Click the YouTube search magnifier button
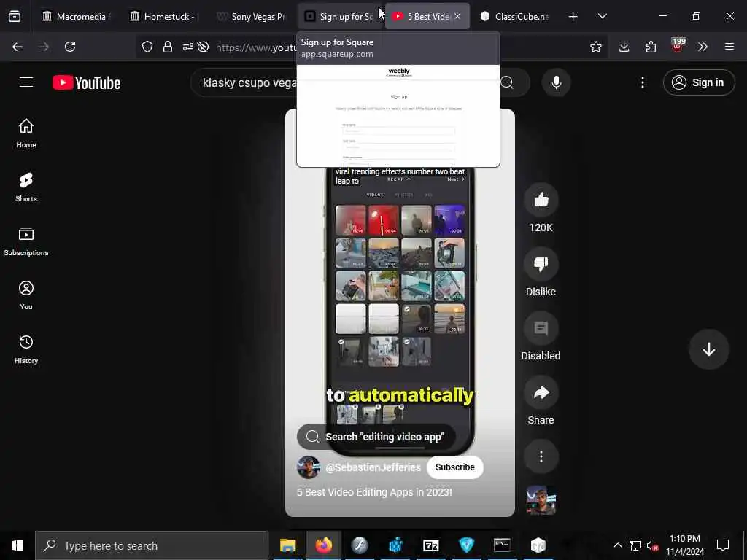The width and height of the screenshot is (747, 560). point(508,82)
